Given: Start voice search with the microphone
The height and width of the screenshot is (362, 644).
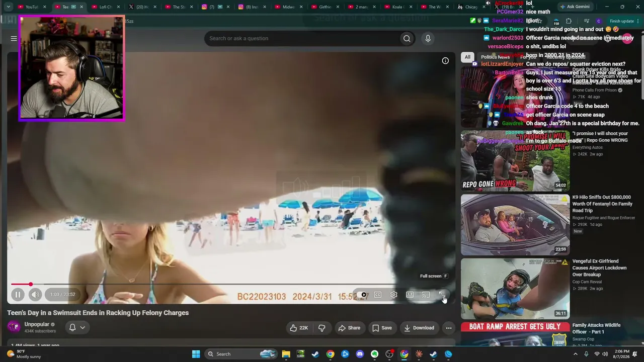Looking at the screenshot, I should [x=428, y=38].
